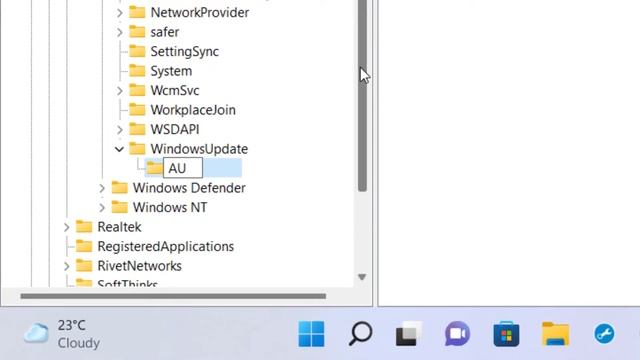
Task: Select the NetworkProvider key label
Action: click(200, 13)
